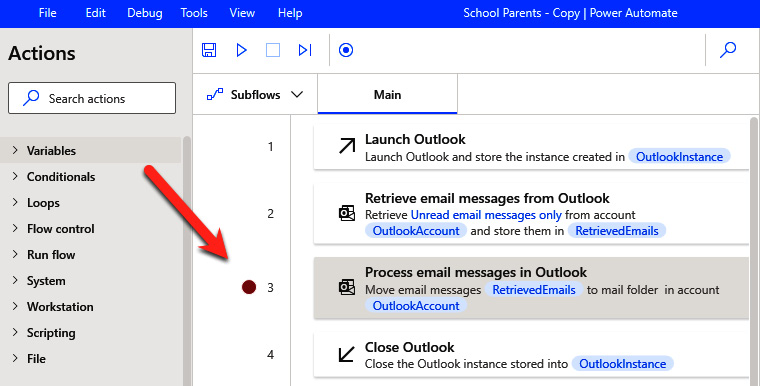
Task: Click RetrievedEmails variable in Retrieve email step
Action: [617, 230]
